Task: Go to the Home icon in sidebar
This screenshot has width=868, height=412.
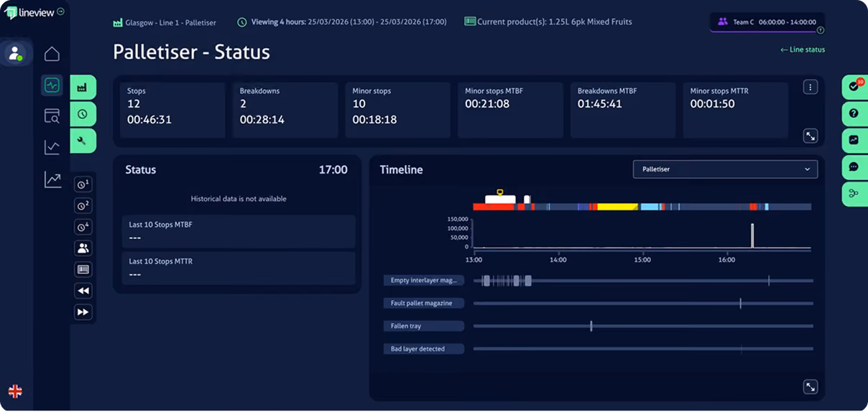Action: (x=52, y=54)
